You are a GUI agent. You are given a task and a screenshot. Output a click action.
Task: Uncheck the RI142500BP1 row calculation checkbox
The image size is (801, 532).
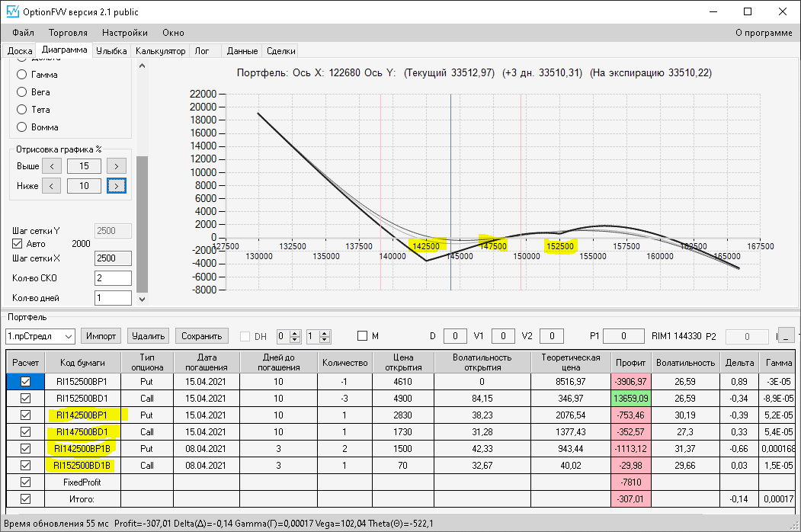pyautogui.click(x=26, y=415)
